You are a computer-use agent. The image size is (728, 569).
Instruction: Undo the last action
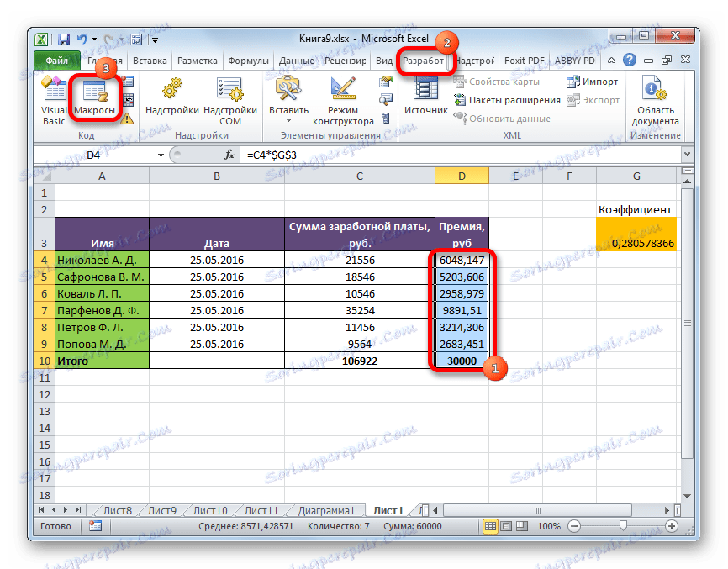click(x=82, y=40)
